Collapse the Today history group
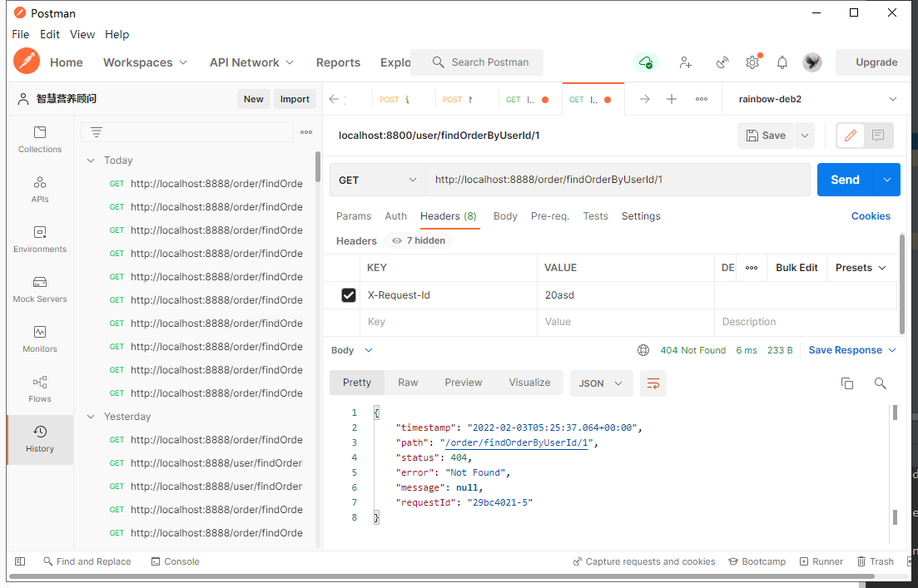This screenshot has width=918, height=588. 91,161
